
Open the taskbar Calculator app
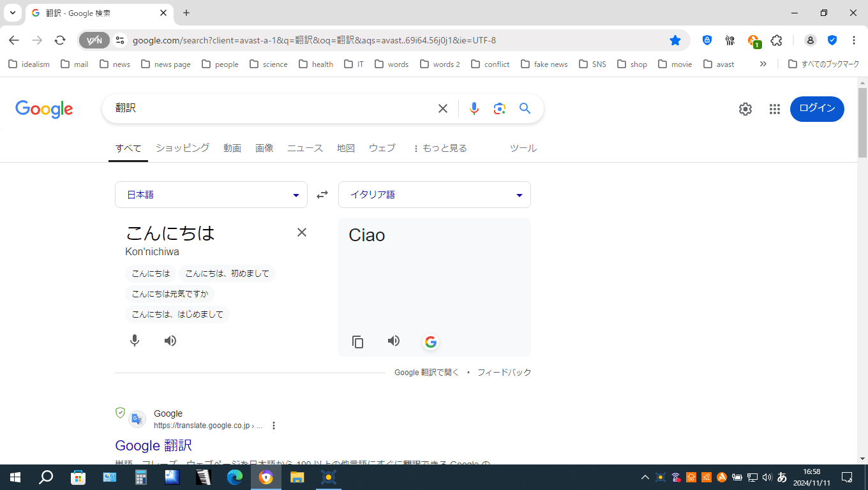pos(141,477)
